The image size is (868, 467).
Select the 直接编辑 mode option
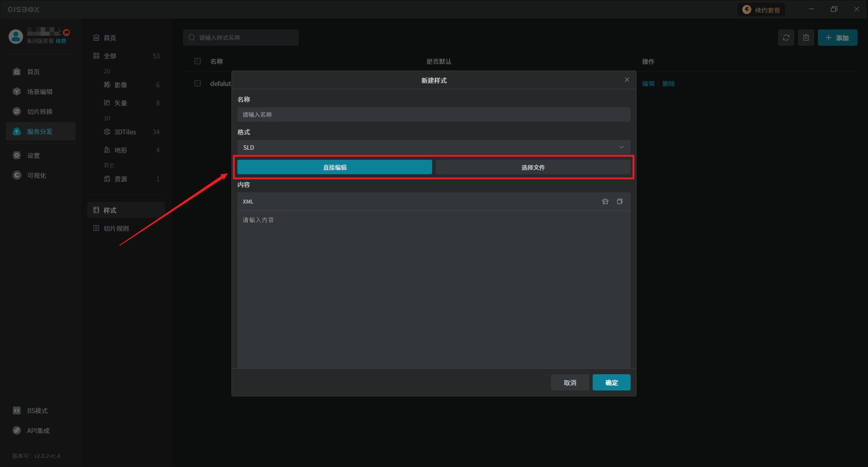pos(335,167)
